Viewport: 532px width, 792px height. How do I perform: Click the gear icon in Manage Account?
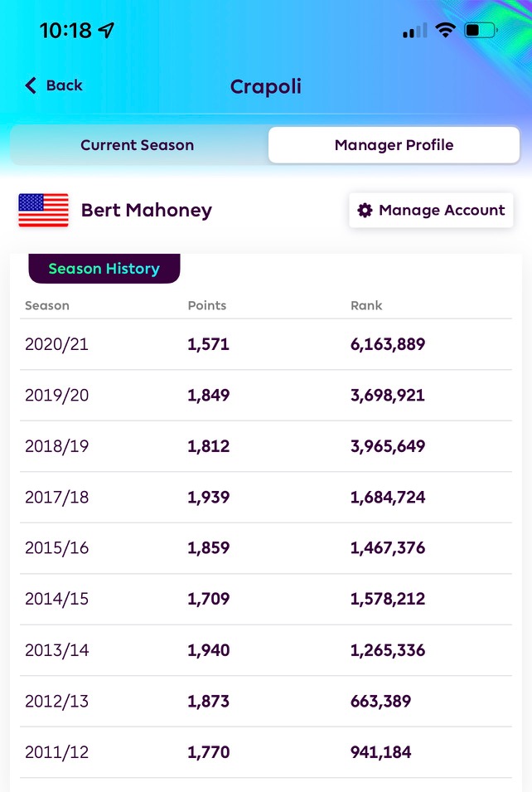pos(365,210)
